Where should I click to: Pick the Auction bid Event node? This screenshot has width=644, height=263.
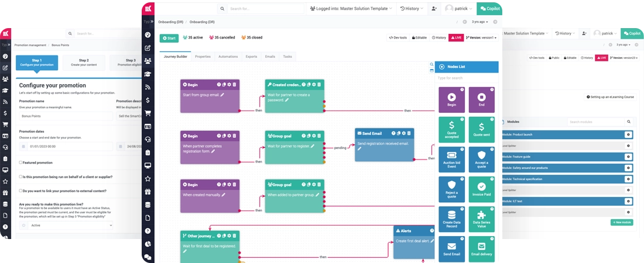pyautogui.click(x=451, y=159)
